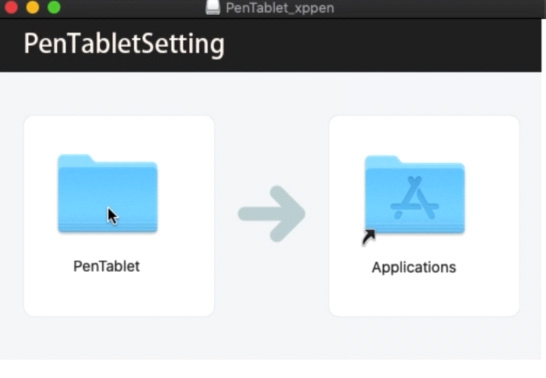Click the disk image icon in title bar
Image resolution: width=546 pixels, height=378 pixels.
[213, 7]
